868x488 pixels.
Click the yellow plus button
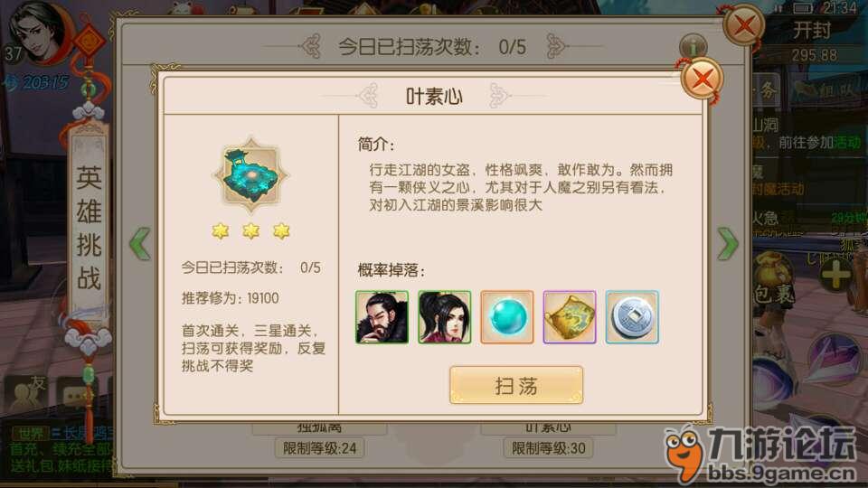point(835,273)
